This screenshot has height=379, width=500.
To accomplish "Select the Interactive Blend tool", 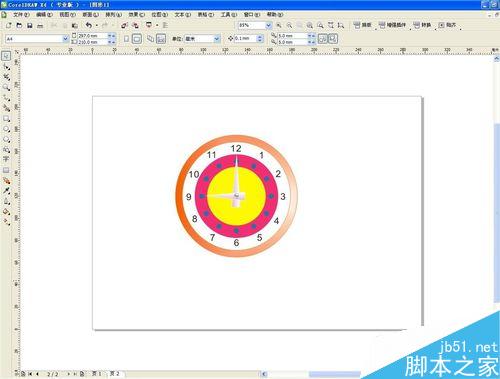I will tap(6, 181).
